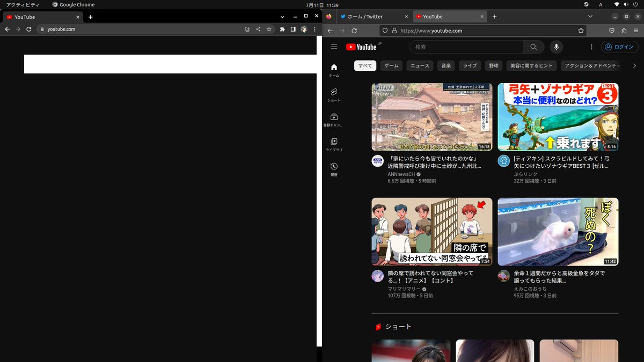Open the date and clock panel
The width and height of the screenshot is (644, 362).
[322, 4]
